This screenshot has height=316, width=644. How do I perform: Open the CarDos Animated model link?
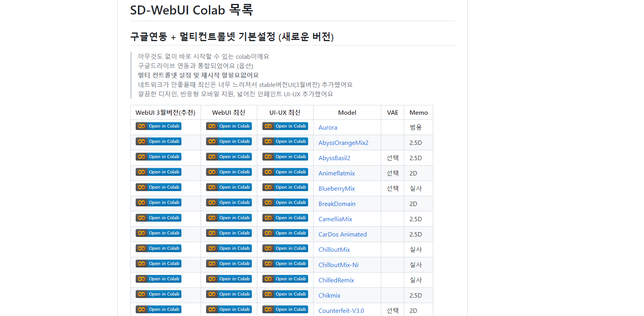(343, 234)
